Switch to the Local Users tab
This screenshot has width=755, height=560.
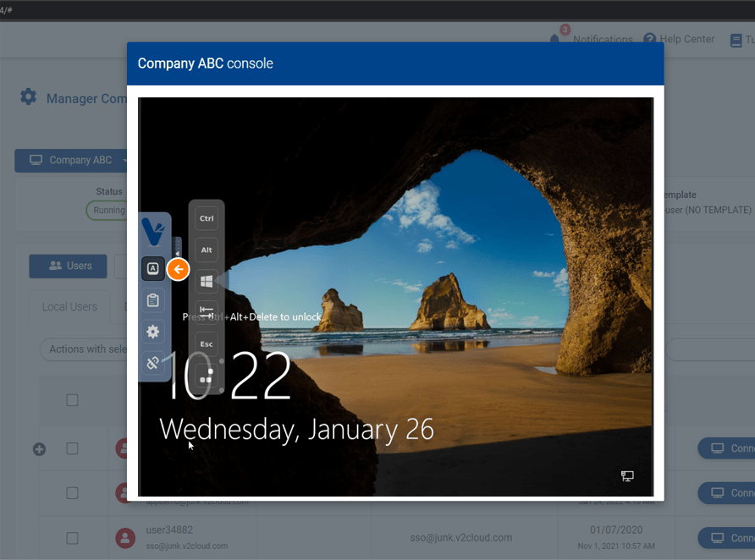tap(69, 306)
